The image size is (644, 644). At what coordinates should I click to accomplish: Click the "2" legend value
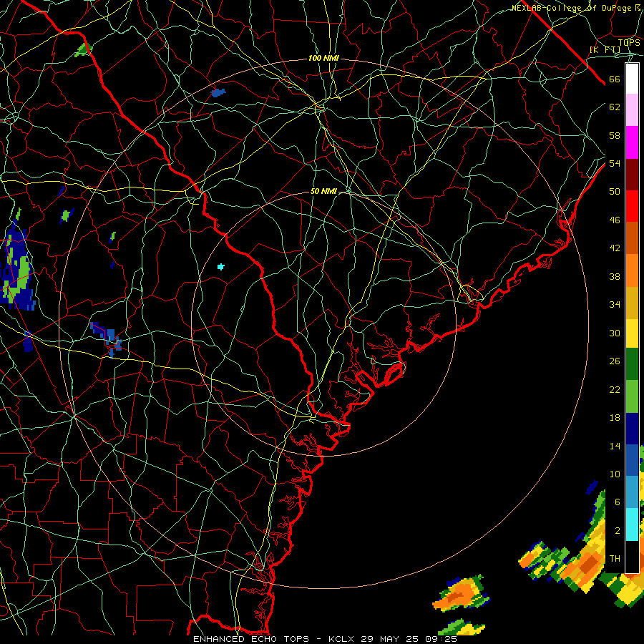617,531
